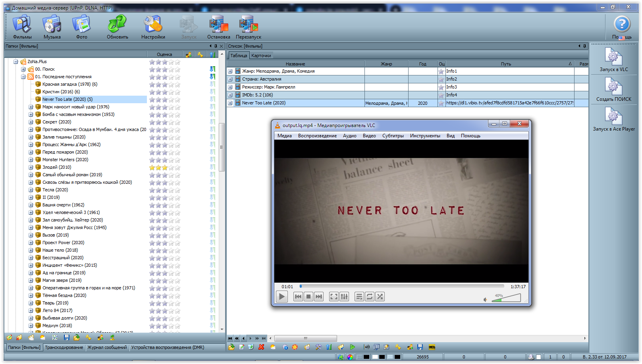Switch to the Карточки tab
The image size is (642, 364).
coord(261,56)
